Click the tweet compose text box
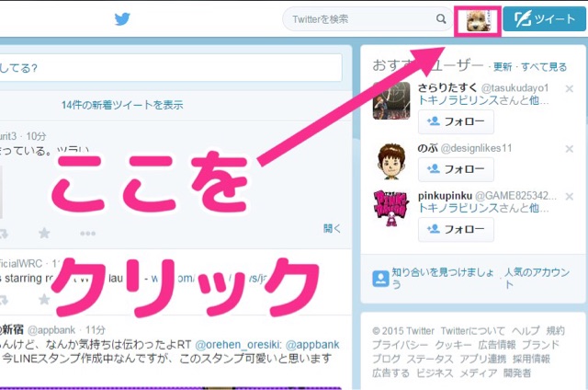The image size is (588, 390). tap(171, 68)
